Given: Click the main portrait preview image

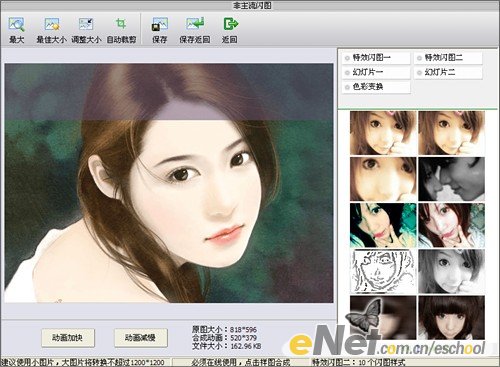Looking at the screenshot, I should 169,183.
